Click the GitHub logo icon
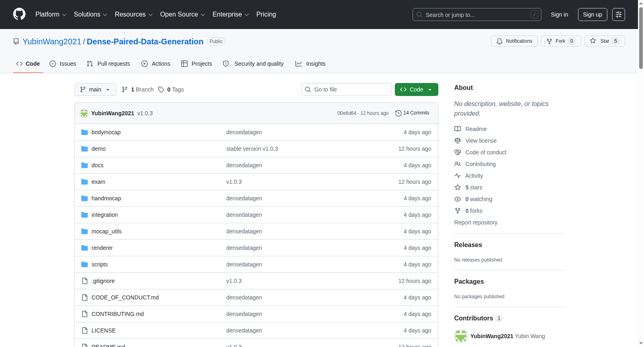The width and height of the screenshot is (644, 347). coord(19,14)
